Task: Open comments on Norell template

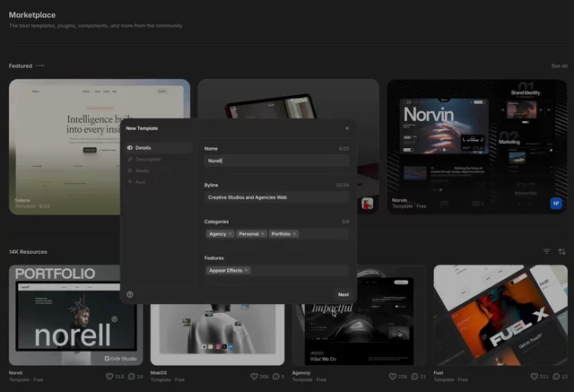Action: [x=132, y=376]
